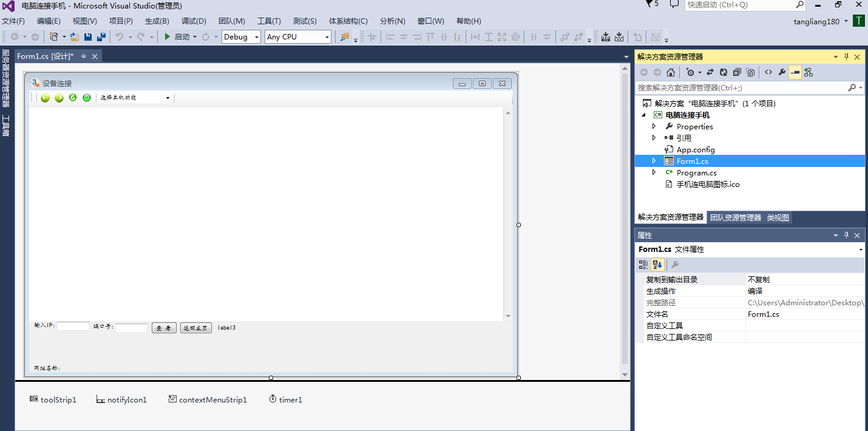
Task: Select the contextMenuStrip1 component in tray
Action: click(x=208, y=399)
